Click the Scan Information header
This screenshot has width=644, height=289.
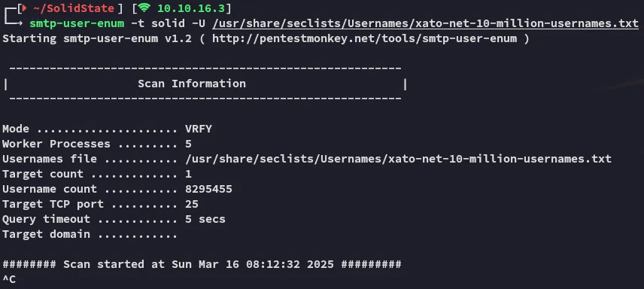[x=192, y=84]
